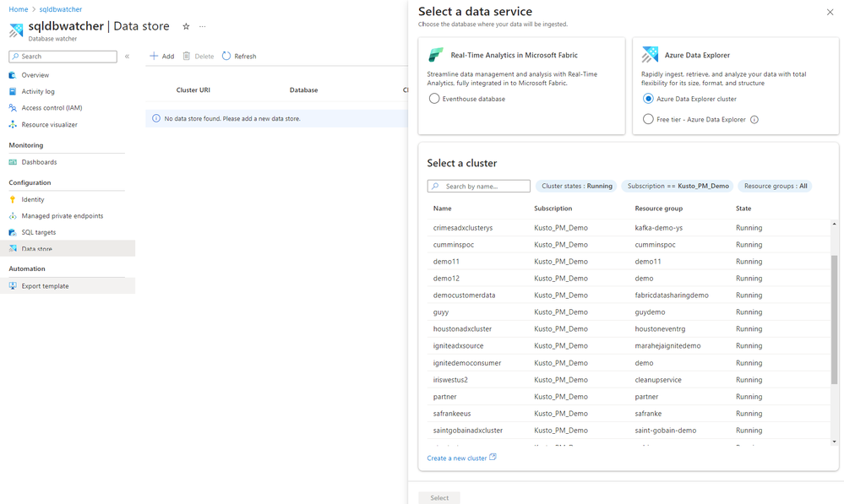Click the Managed private endpoints icon

pyautogui.click(x=13, y=215)
